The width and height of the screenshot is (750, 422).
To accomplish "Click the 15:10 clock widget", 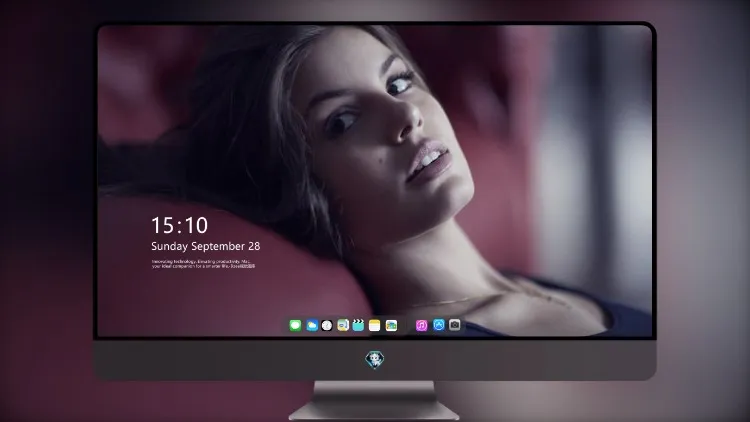I will pyautogui.click(x=179, y=225).
